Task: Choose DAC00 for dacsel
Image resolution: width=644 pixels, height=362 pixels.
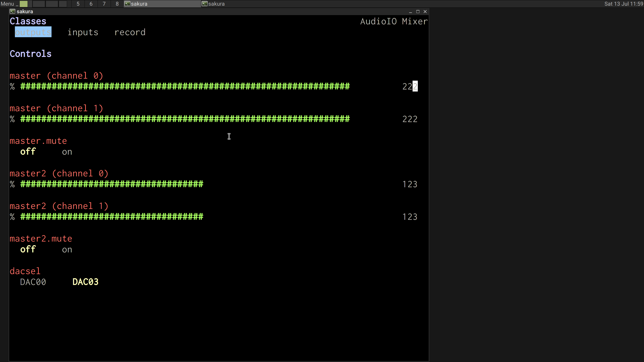Action: tap(33, 282)
